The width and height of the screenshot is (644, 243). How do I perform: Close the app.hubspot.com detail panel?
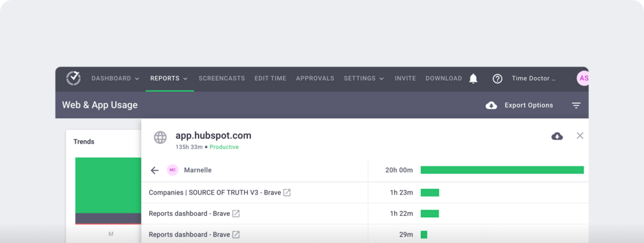click(x=580, y=136)
